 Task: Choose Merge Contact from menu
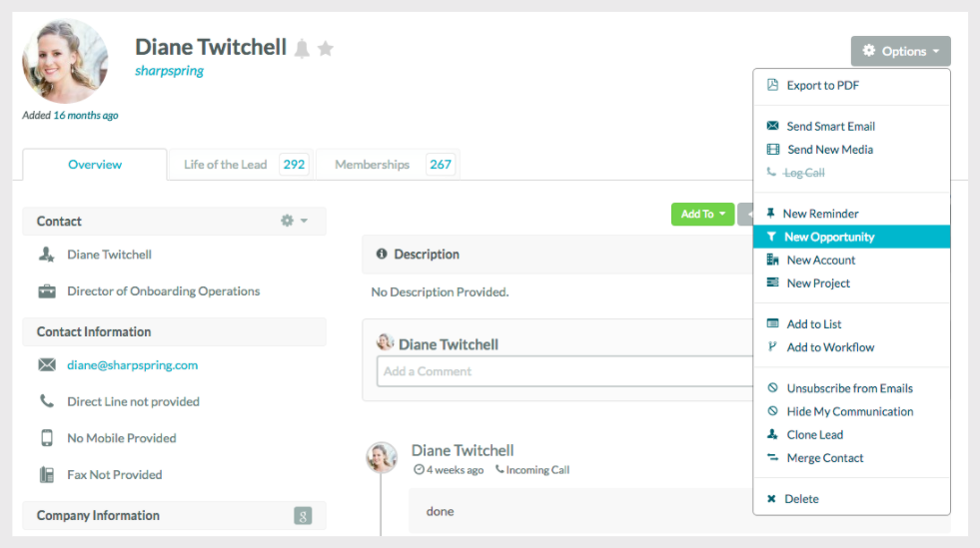(851, 458)
